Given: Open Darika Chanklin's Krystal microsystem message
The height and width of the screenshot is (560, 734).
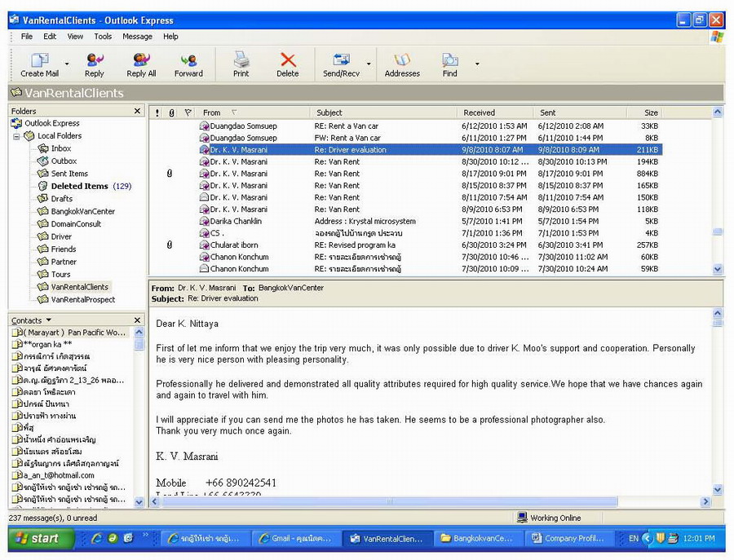Looking at the screenshot, I should pyautogui.click(x=405, y=221).
